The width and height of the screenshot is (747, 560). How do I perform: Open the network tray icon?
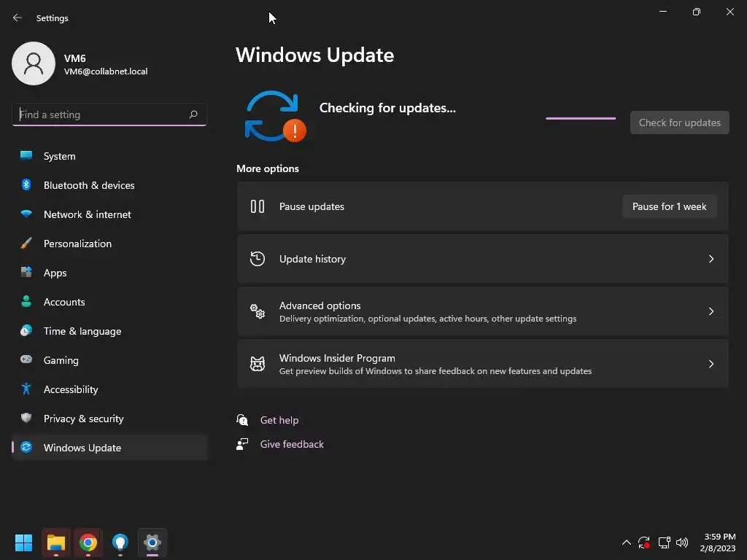pos(664,542)
